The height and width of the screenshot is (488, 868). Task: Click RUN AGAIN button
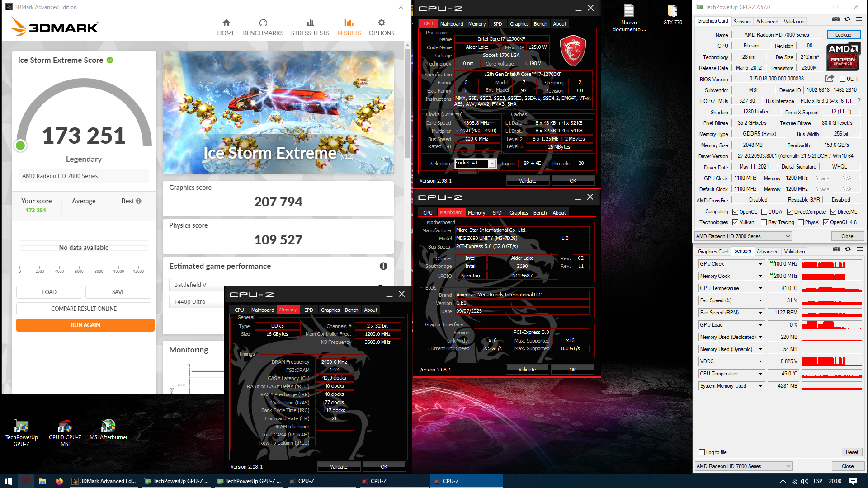(x=85, y=325)
